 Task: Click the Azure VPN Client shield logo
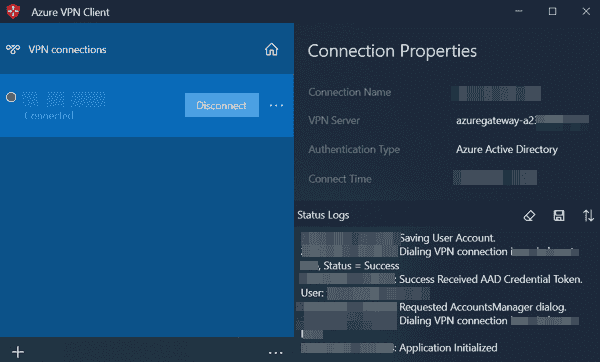pos(13,11)
